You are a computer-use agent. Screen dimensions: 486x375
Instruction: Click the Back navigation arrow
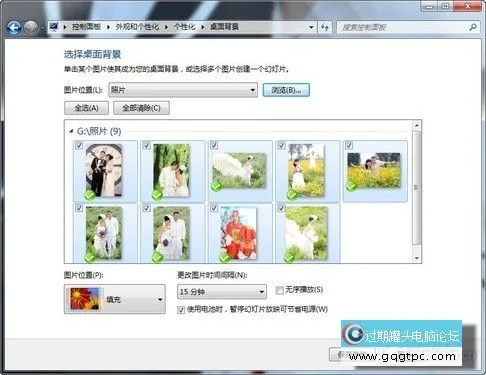tap(14, 28)
